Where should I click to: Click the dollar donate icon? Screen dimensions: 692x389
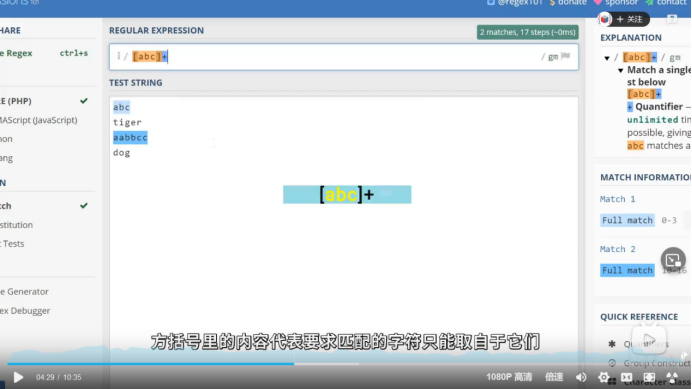553,3
